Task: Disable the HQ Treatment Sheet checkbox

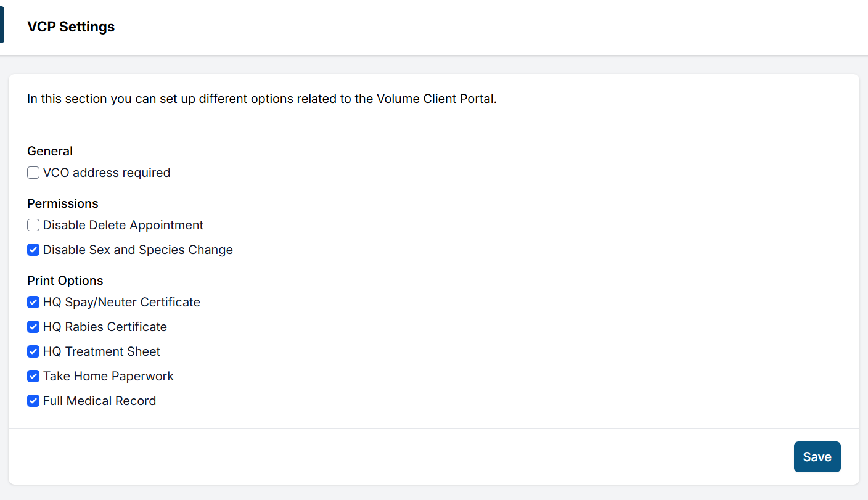Action: coord(33,352)
